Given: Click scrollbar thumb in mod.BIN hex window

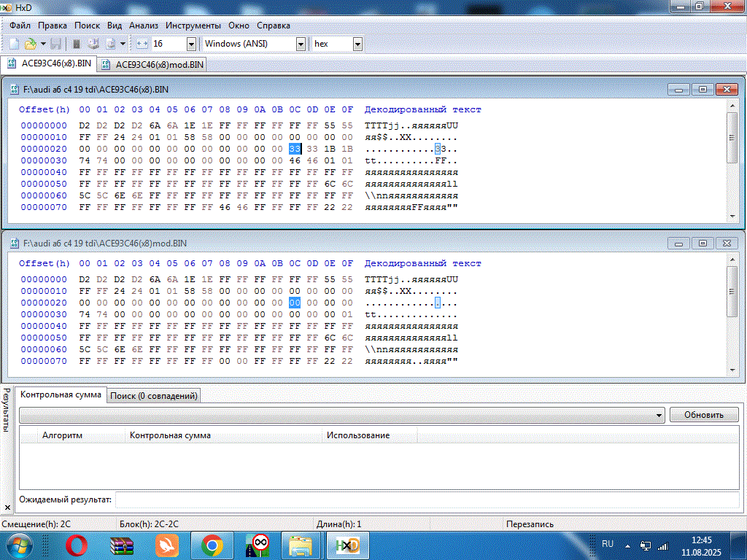Looking at the screenshot, I should pyautogui.click(x=732, y=292).
